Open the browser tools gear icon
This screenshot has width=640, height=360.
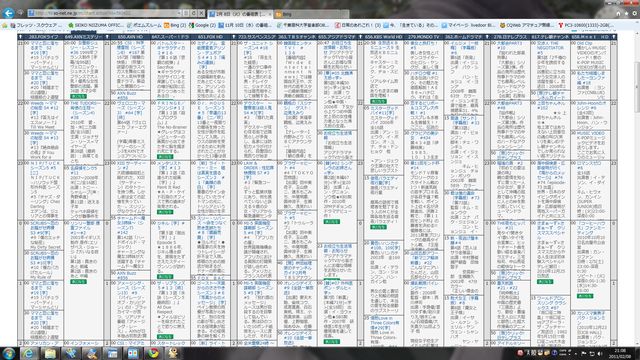pos(634,13)
